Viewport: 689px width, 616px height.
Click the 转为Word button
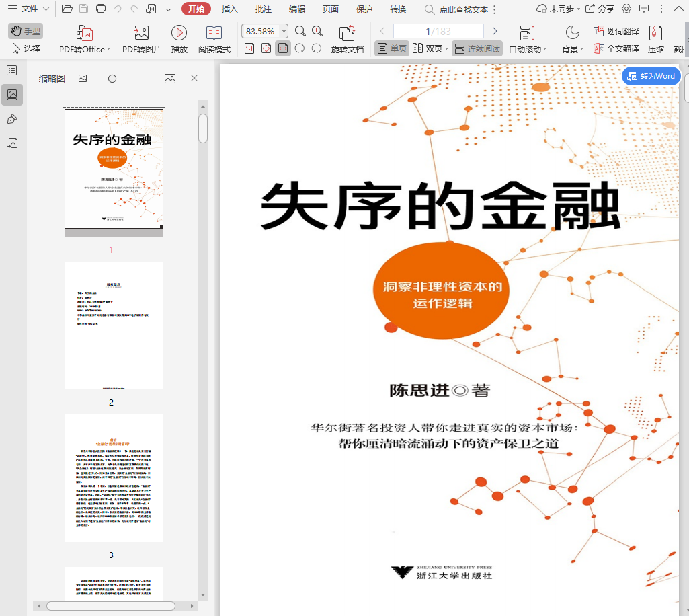tap(651, 76)
